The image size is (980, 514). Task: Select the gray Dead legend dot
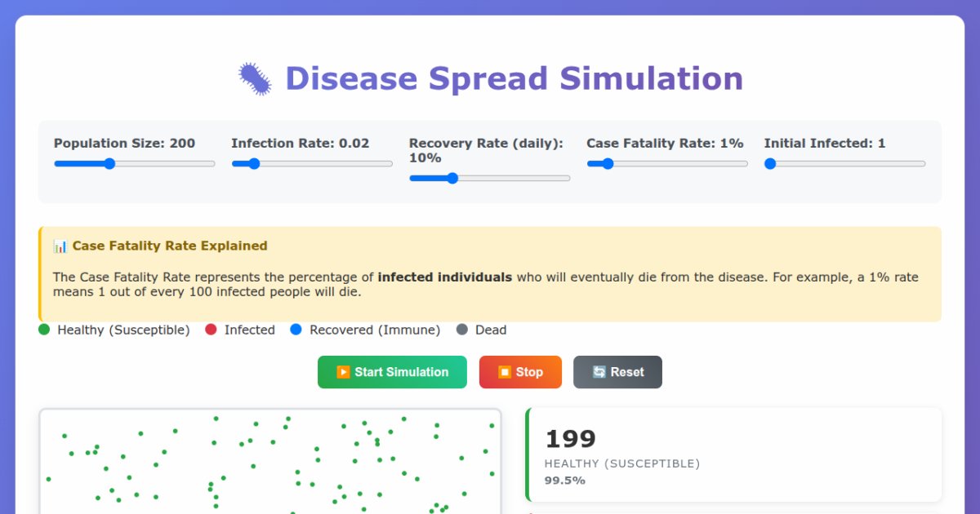464,330
